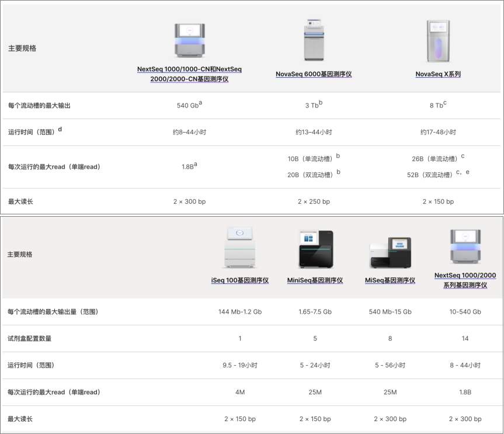The image size is (504, 434).
Task: Click the NextSeq 1000/2000系列 device image
Action: click(465, 247)
